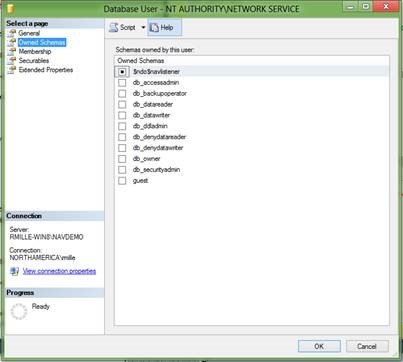The width and height of the screenshot is (403, 362).
Task: Open the Extended Properties page
Action: (x=46, y=70)
